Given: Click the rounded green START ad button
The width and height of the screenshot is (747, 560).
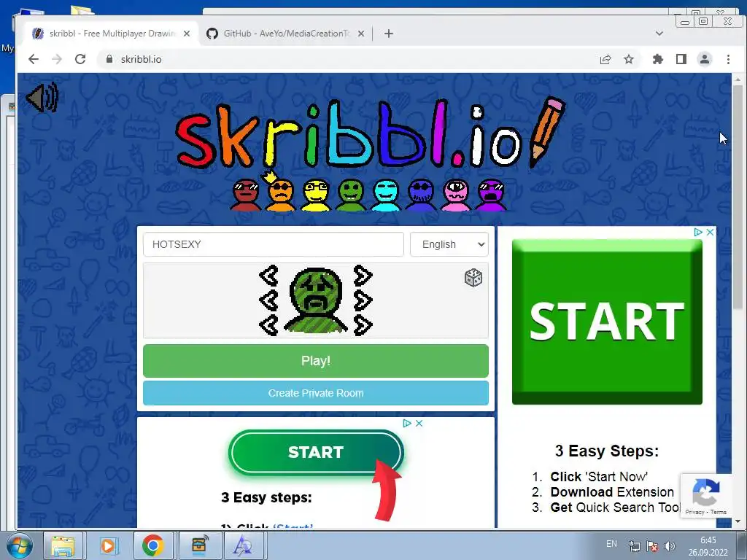Looking at the screenshot, I should click(317, 452).
